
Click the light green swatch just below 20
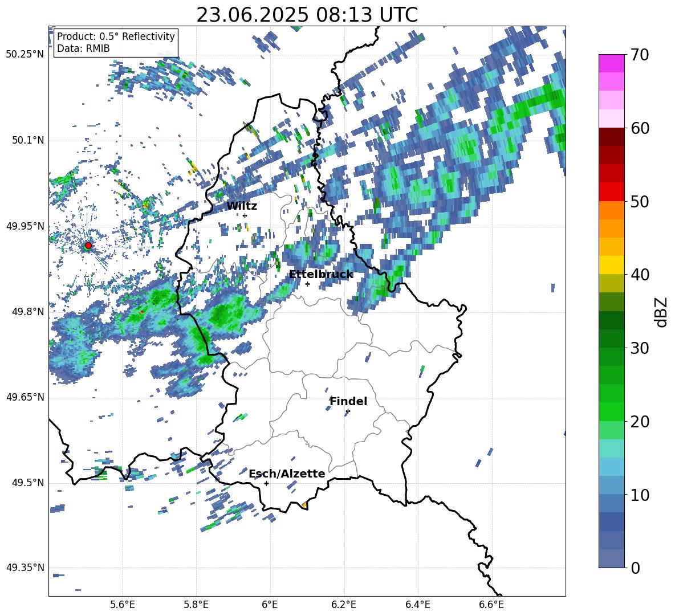pyautogui.click(x=611, y=430)
